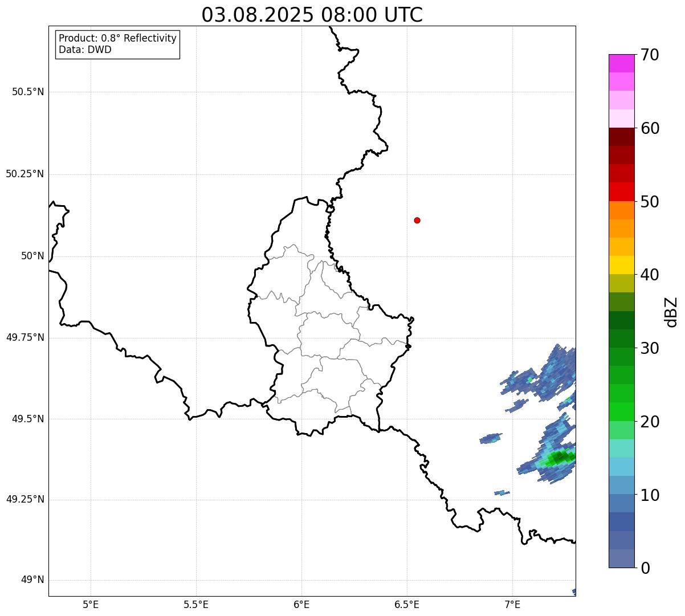Click the 5°E longitude label
Screen dimensions: 685x616
[91, 604]
